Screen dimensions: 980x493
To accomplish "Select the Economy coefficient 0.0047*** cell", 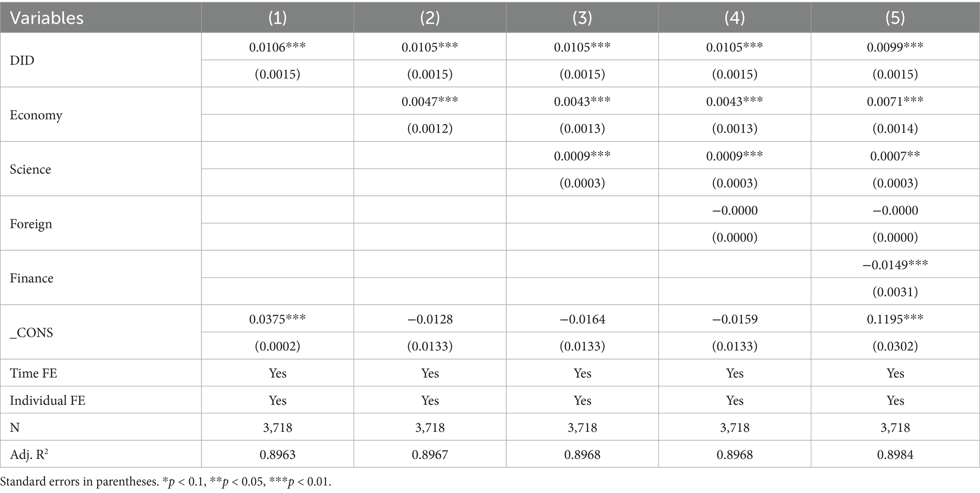I will [x=430, y=101].
